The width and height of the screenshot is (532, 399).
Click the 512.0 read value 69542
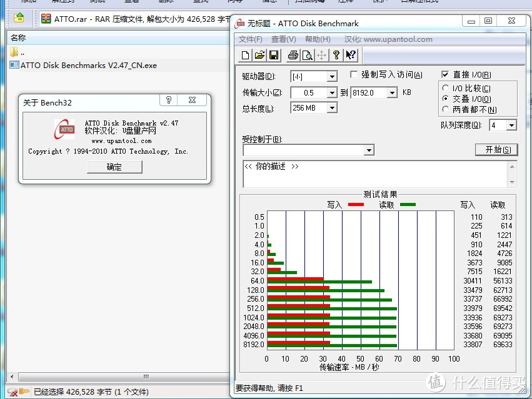point(503,308)
